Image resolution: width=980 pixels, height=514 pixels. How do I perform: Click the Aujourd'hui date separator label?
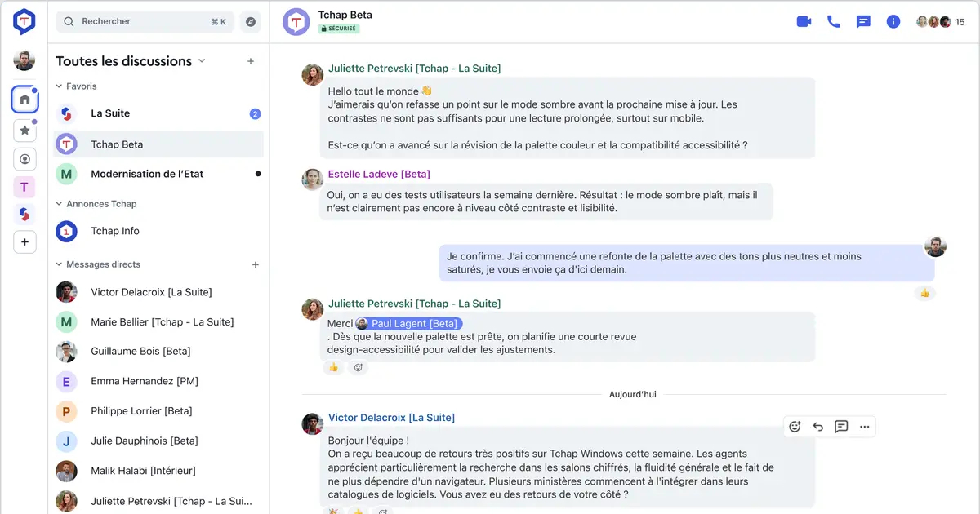(632, 395)
